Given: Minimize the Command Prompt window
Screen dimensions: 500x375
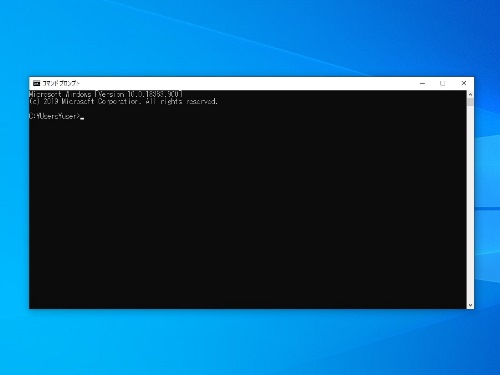Looking at the screenshot, I should coord(422,83).
